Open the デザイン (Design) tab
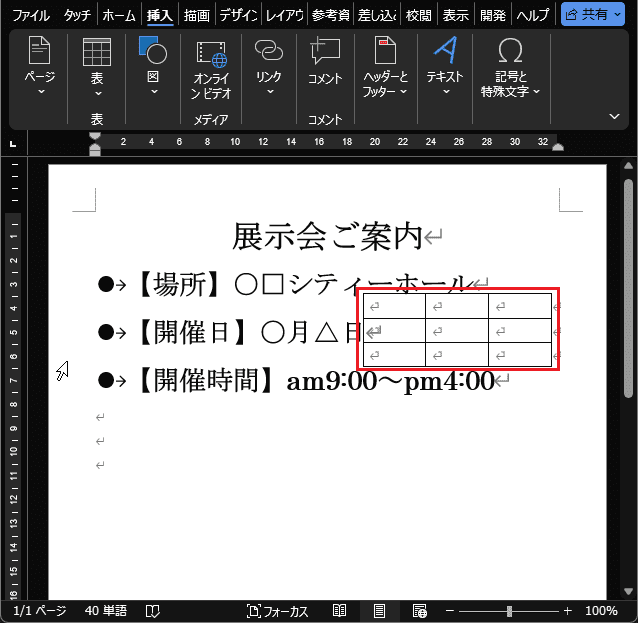Image resolution: width=638 pixels, height=623 pixels. 238,15
